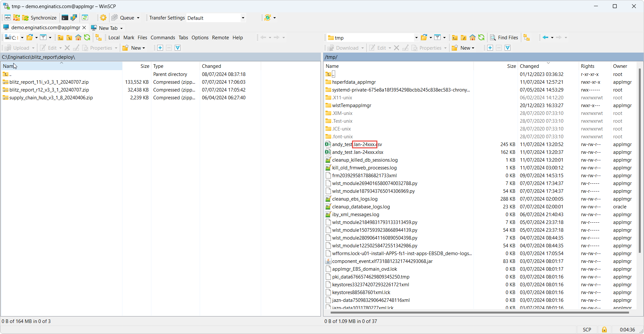Expand the local filter dropdown arrow
The image size is (644, 334).
[x=50, y=38]
